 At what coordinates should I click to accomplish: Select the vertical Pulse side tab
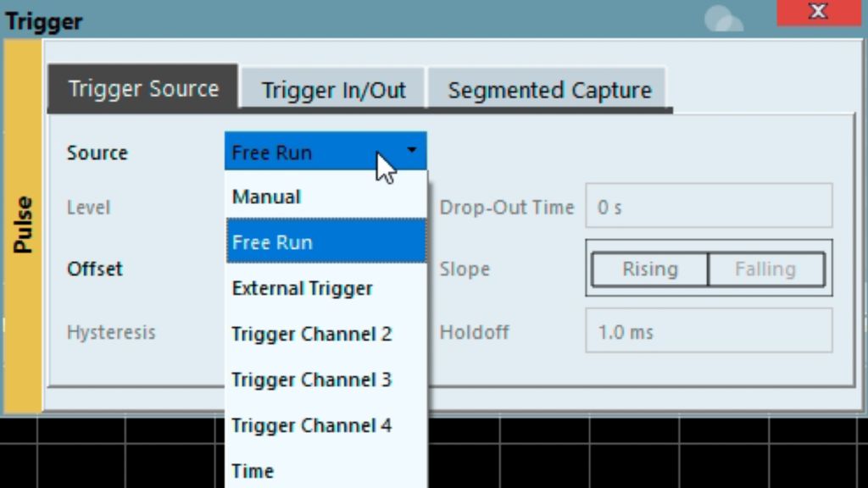pyautogui.click(x=24, y=225)
